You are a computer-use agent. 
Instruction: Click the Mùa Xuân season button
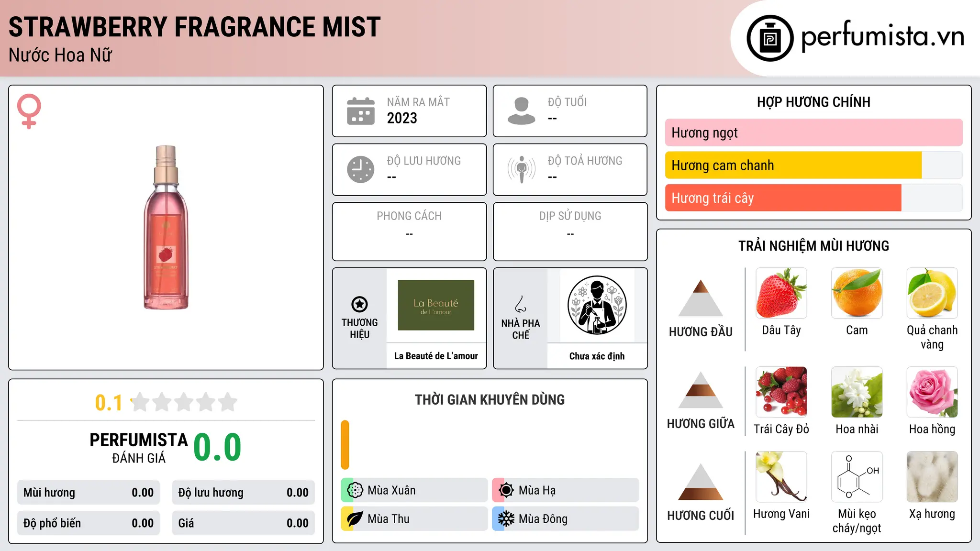414,490
